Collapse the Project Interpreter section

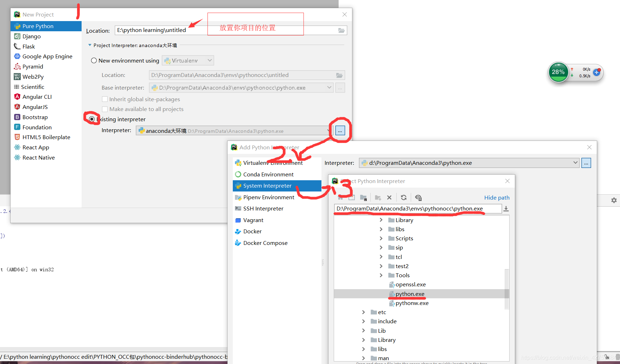(90, 45)
